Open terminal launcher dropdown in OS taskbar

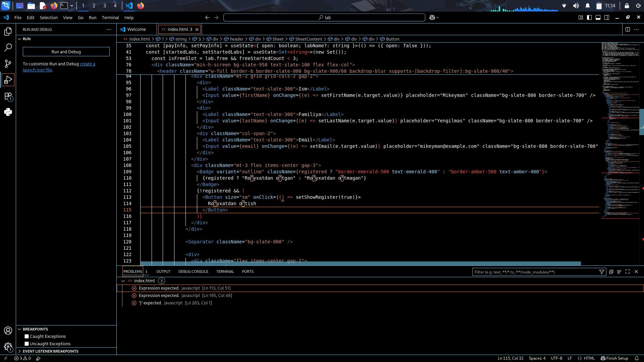72,6
